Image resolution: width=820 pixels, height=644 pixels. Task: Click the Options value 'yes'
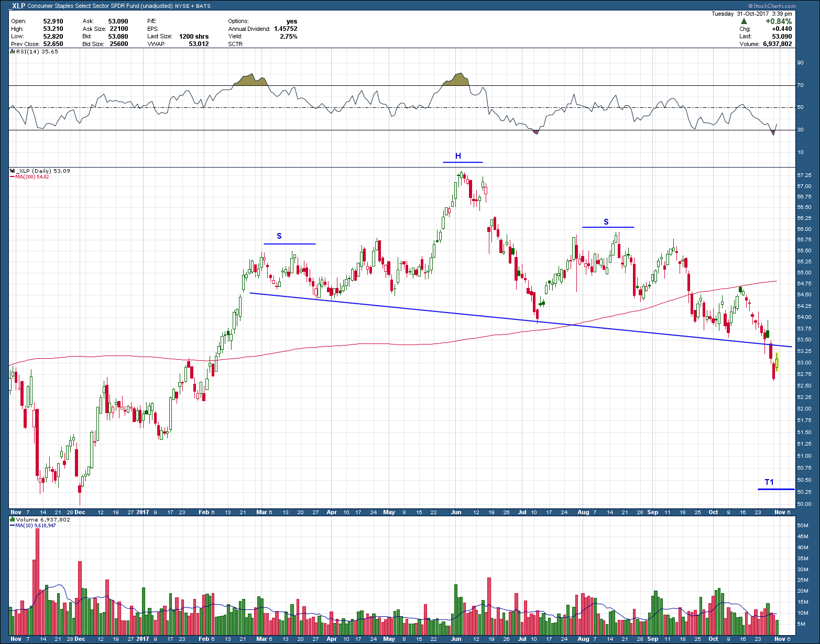coord(292,21)
